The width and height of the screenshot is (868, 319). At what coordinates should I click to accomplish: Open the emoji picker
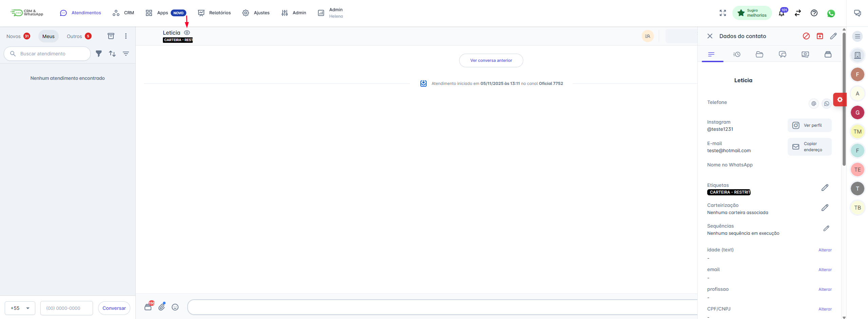pos(175,307)
